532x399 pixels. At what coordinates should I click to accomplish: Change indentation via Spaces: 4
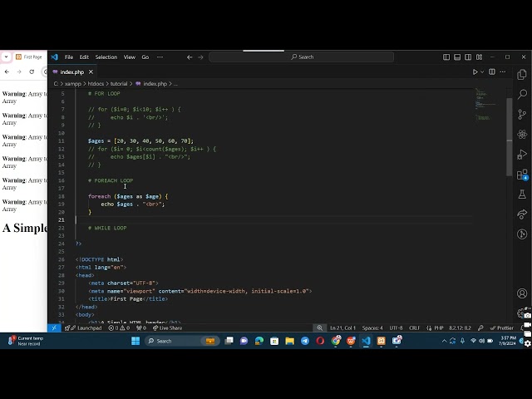pos(372,328)
